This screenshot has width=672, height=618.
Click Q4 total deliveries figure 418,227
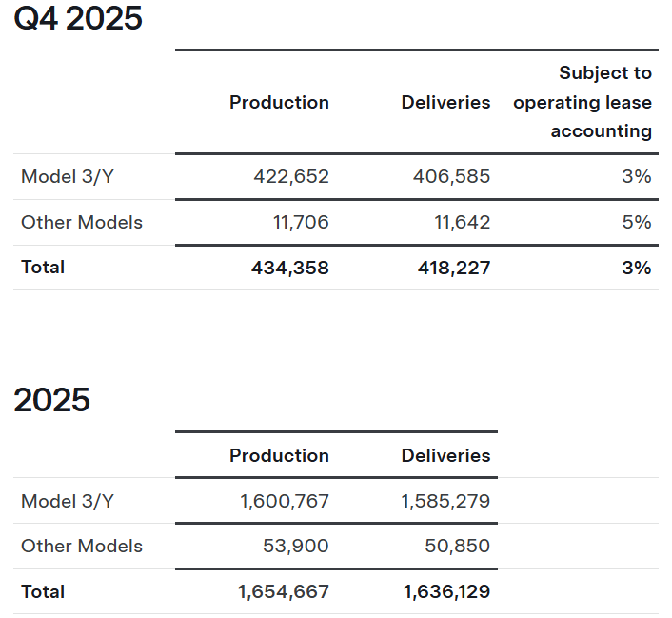pyautogui.click(x=454, y=268)
